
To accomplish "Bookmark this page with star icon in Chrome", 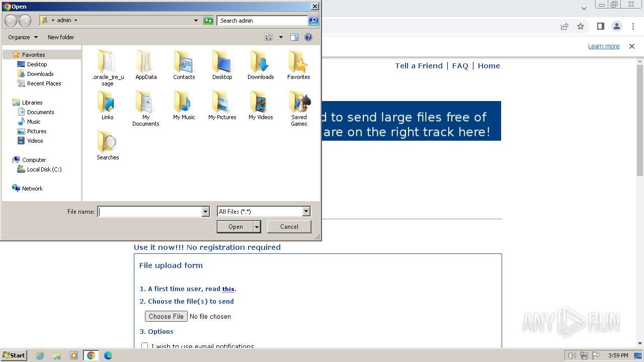I will click(x=581, y=26).
